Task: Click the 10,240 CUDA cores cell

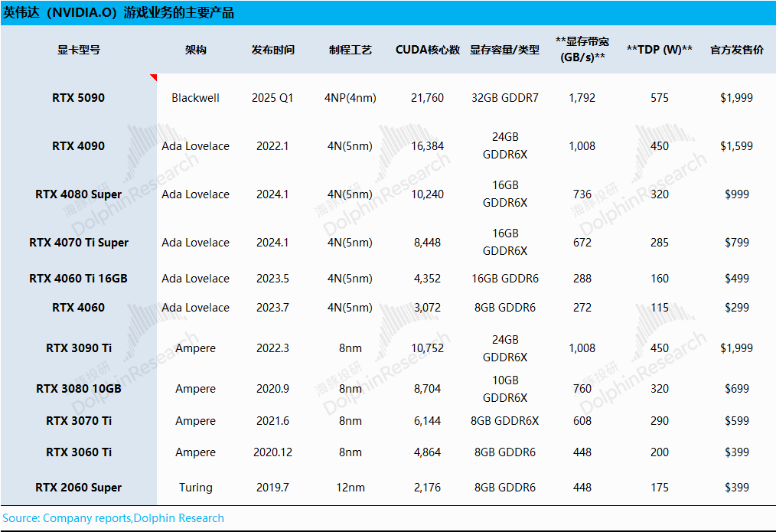Action: (428, 194)
